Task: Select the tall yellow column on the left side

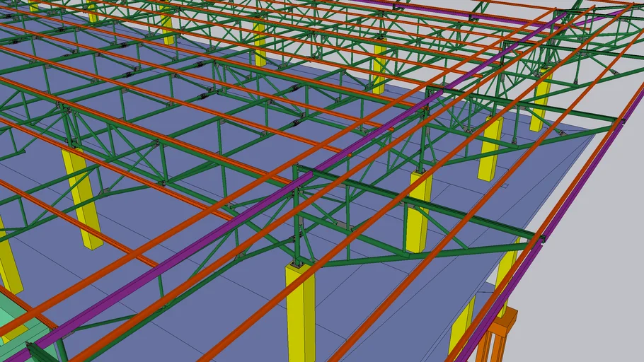Action: 82,198
